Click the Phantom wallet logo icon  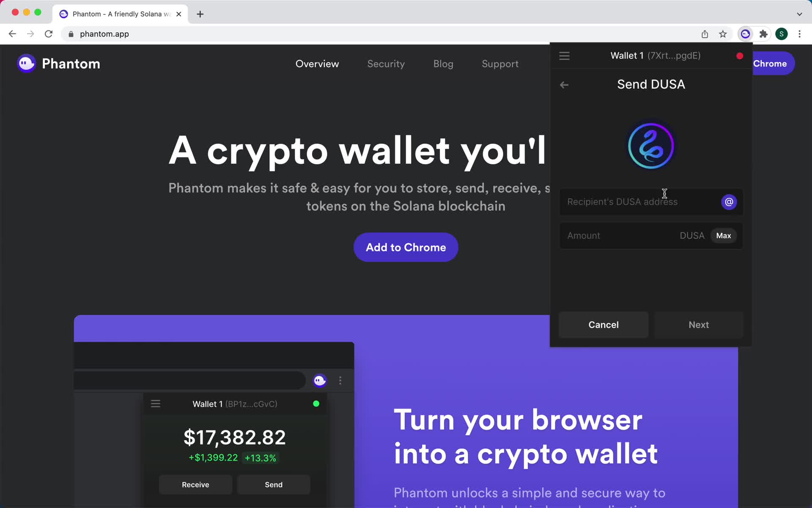26,63
